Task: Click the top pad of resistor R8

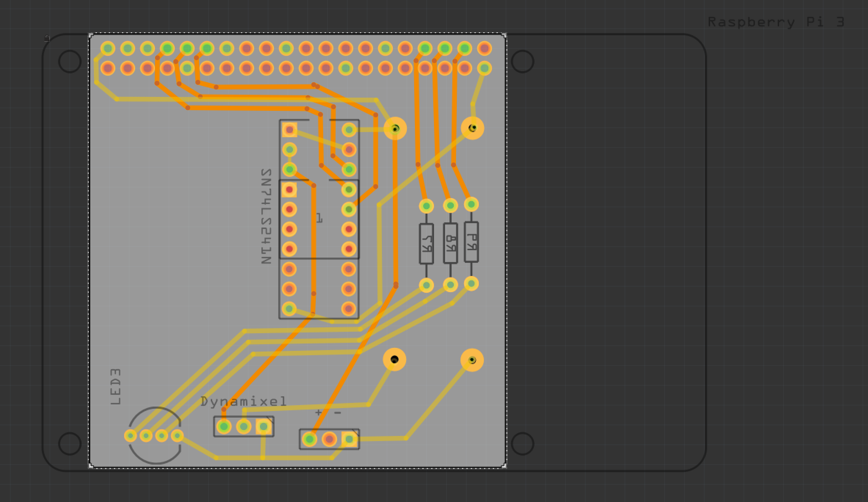Action: [451, 205]
